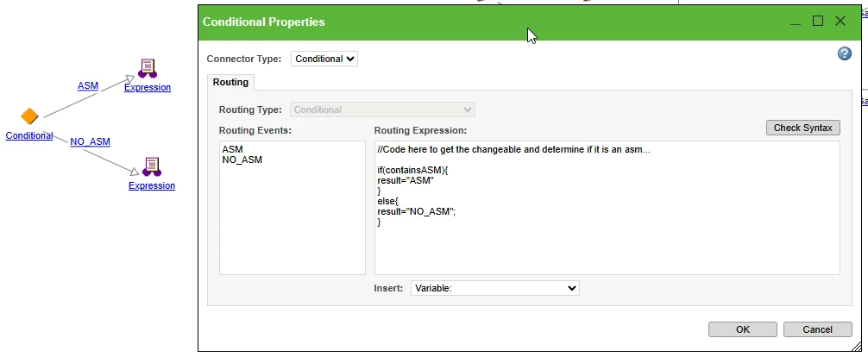This screenshot has width=868, height=357.
Task: Click the dialog resize grip corner
Action: (857, 346)
